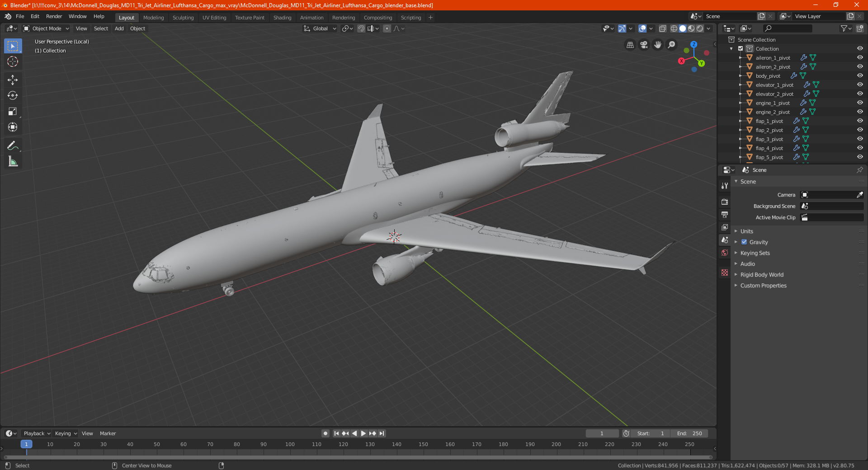Choose the Move tool
Screen dimensions: 868x470
(13, 80)
